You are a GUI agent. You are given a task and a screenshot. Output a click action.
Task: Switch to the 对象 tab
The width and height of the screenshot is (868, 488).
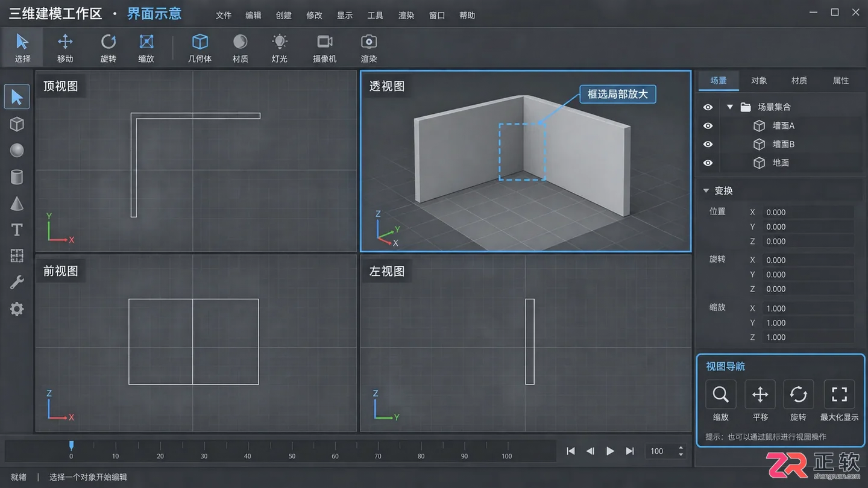point(759,81)
